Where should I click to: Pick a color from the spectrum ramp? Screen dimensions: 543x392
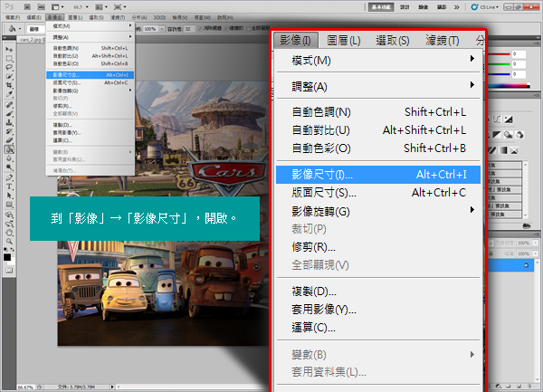(x=509, y=85)
